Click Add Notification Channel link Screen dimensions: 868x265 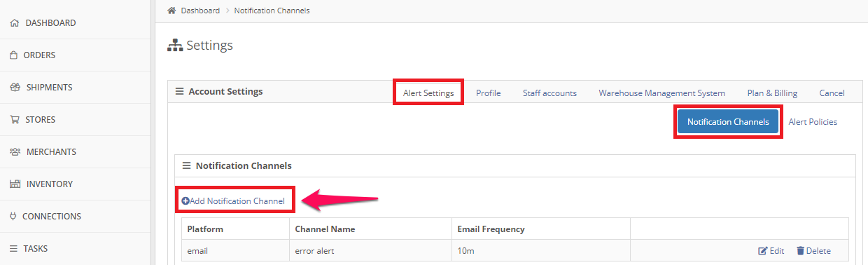click(x=233, y=201)
